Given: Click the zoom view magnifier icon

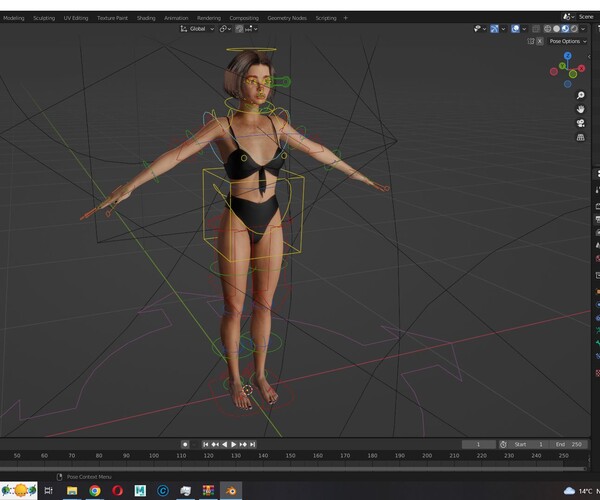Looking at the screenshot, I should pos(580,95).
